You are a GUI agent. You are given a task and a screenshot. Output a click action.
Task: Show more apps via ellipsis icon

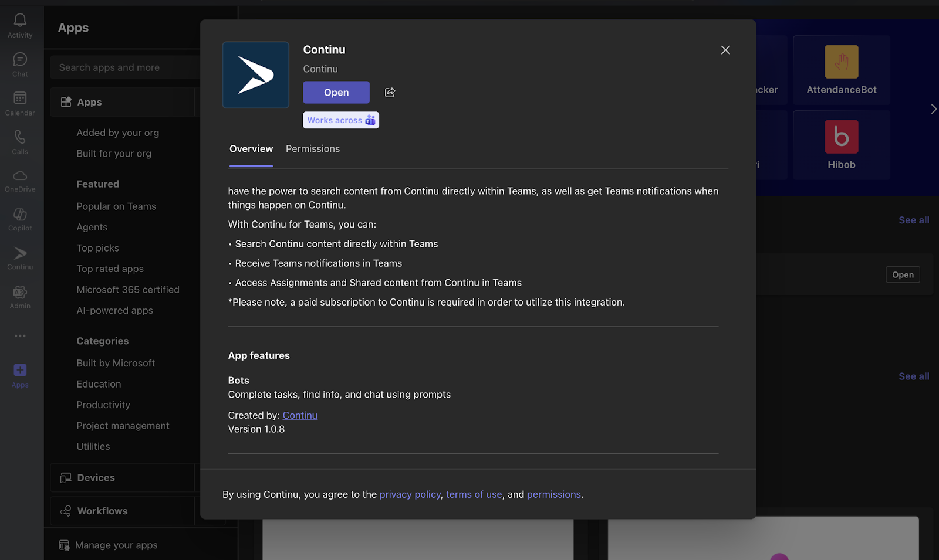(20, 336)
